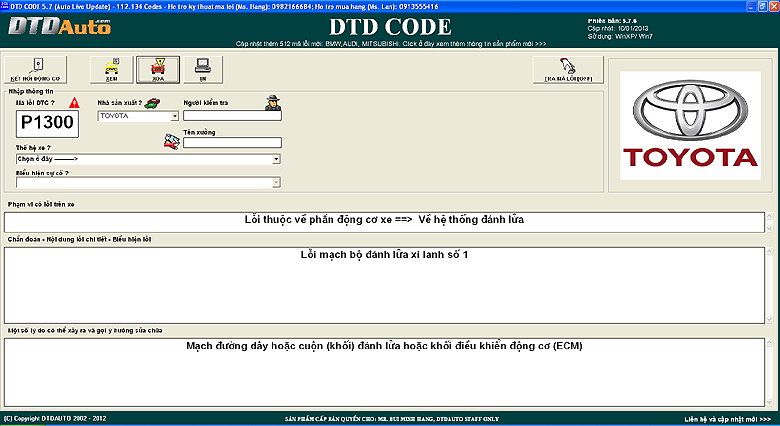Click up arrow of Phạm vi box scrollbar
780x426 pixels.
pyautogui.click(x=770, y=216)
